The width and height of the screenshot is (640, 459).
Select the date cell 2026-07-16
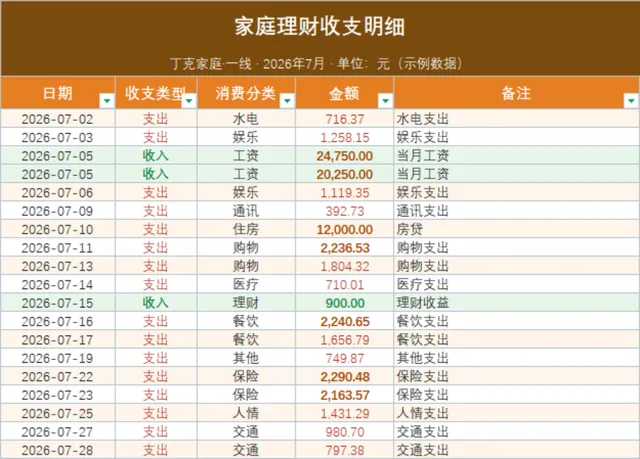click(x=58, y=321)
